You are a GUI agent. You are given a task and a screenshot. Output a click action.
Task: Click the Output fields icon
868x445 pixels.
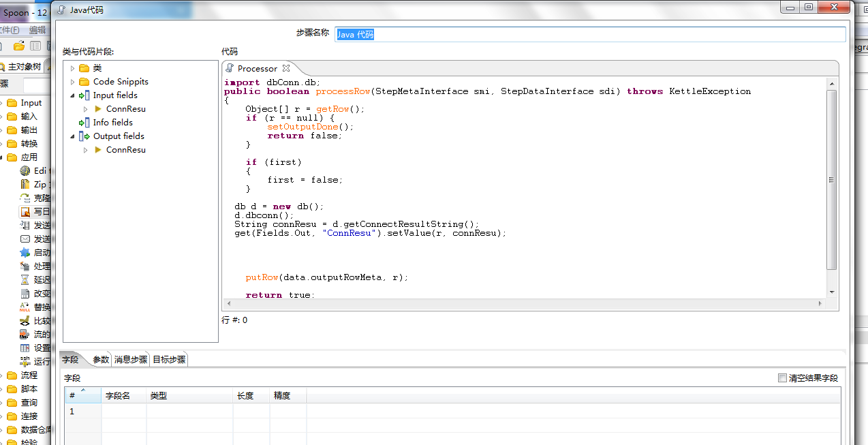coord(84,136)
